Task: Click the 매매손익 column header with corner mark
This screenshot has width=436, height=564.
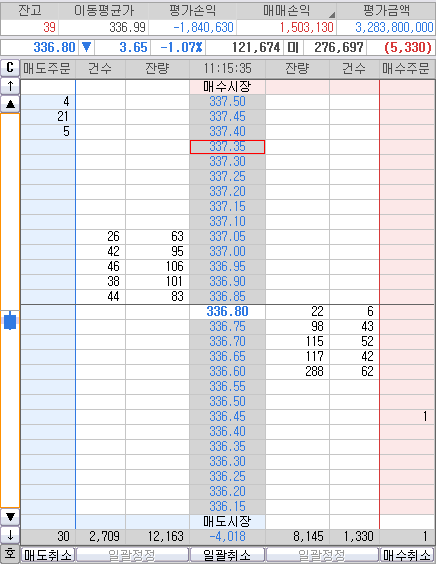Action: click(286, 10)
